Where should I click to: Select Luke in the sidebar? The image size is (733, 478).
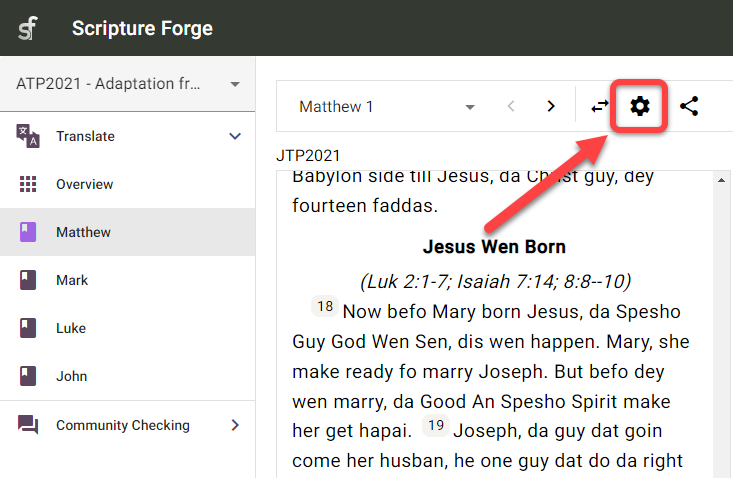(x=71, y=328)
